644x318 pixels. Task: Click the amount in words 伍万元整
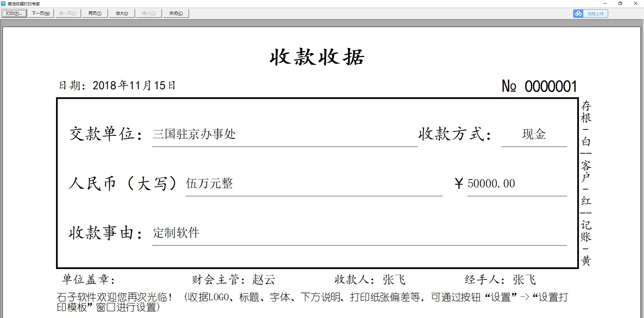(x=209, y=183)
